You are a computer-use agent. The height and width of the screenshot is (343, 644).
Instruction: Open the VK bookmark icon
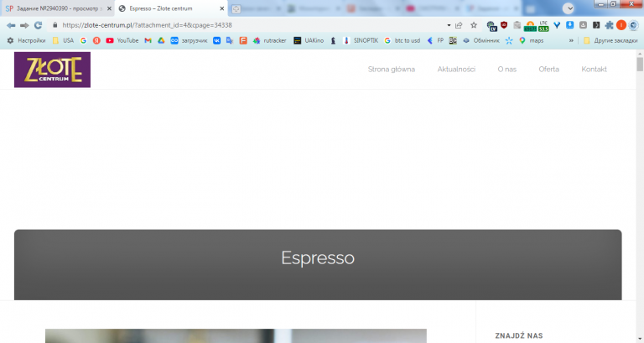point(216,40)
